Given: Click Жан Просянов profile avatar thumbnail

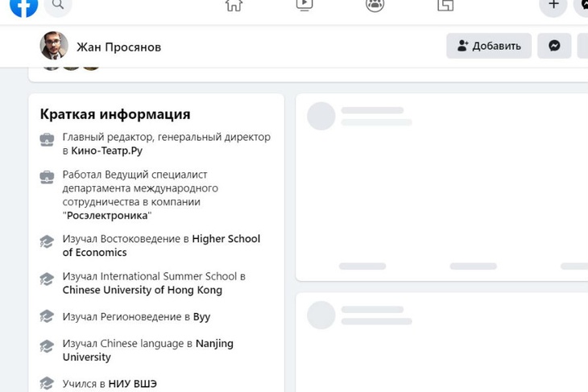Looking at the screenshot, I should coord(54,46).
